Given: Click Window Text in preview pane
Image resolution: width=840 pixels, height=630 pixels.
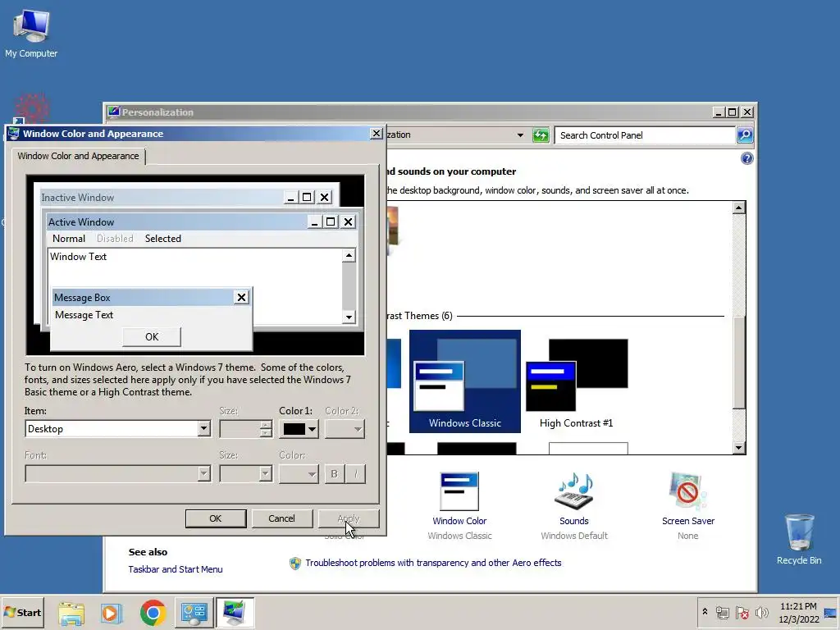Looking at the screenshot, I should click(78, 257).
